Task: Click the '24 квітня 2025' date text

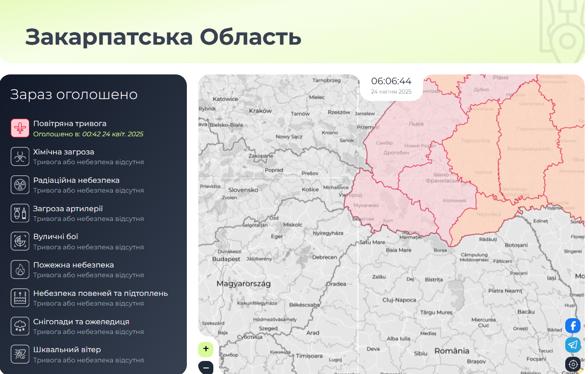Action: (391, 92)
